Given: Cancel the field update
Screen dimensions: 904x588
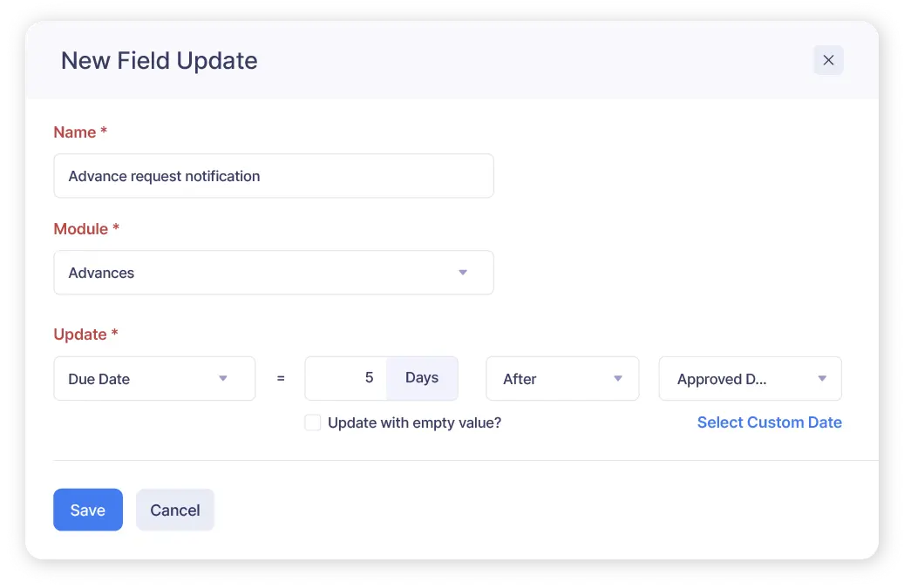Looking at the screenshot, I should [x=174, y=510].
